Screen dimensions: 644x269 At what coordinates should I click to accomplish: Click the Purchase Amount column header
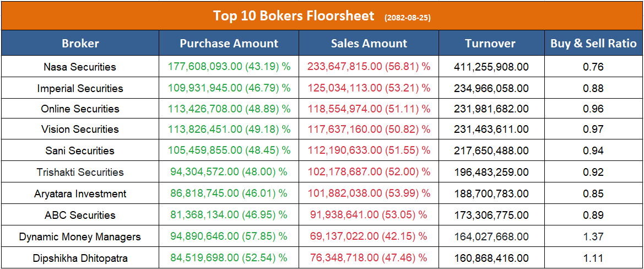coord(229,44)
